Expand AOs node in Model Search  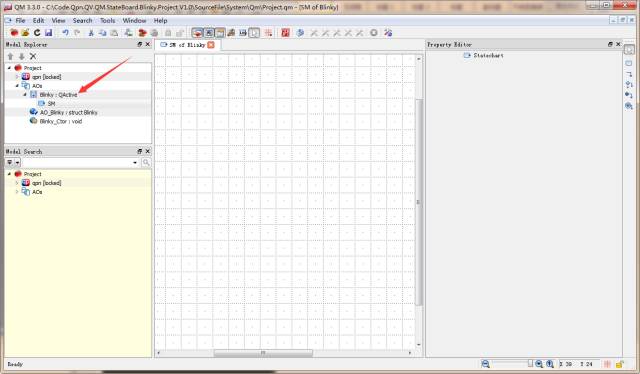pyautogui.click(x=17, y=192)
